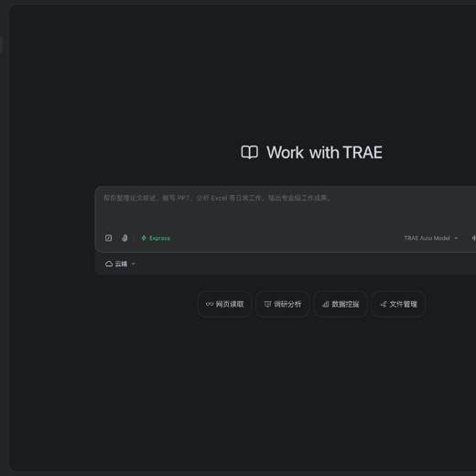
Task: Toggle the Express mode label
Action: (x=159, y=238)
